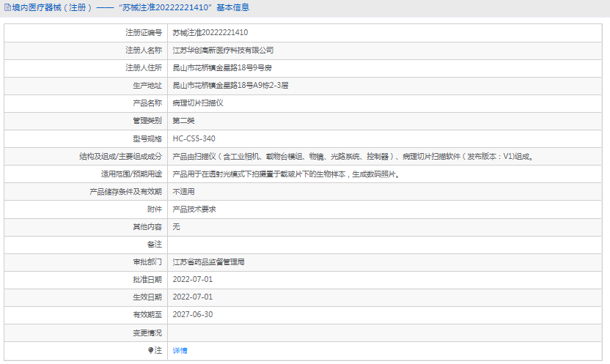Select the structure description starting 产品由扫描仪
This screenshot has width=610, height=364.
click(x=353, y=157)
